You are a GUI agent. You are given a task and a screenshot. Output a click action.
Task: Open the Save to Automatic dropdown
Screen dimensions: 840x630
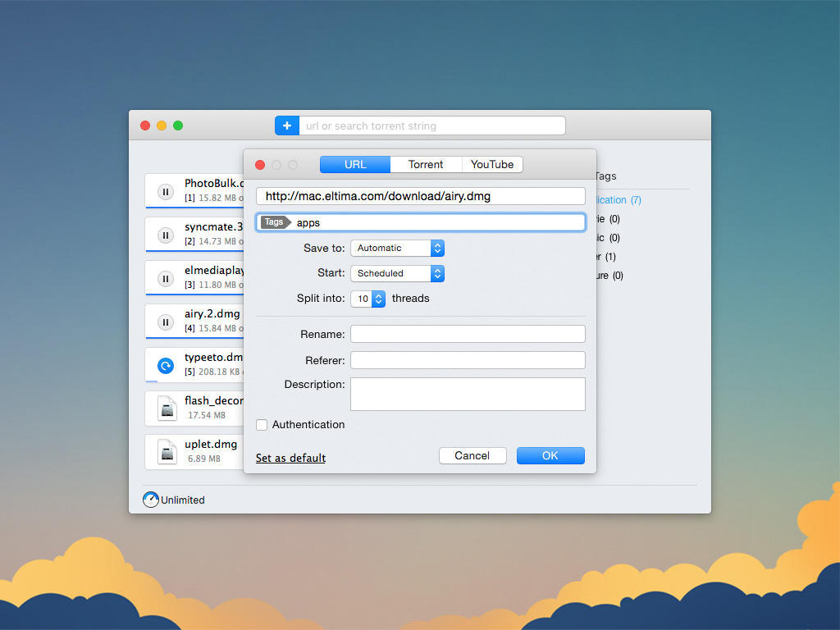click(x=397, y=248)
